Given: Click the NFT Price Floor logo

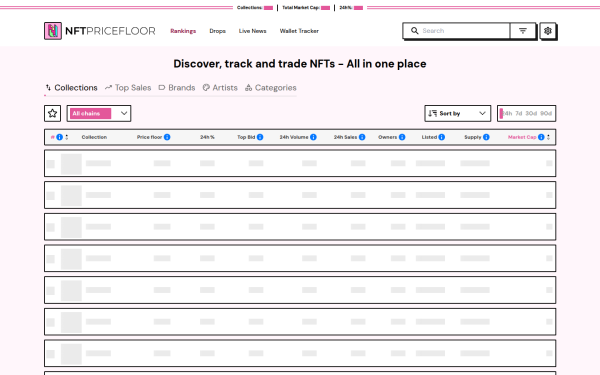Looking at the screenshot, I should [x=99, y=31].
